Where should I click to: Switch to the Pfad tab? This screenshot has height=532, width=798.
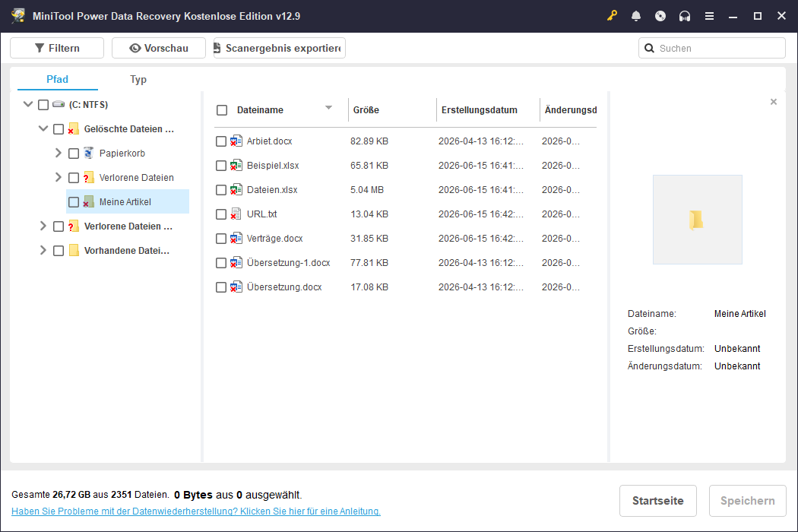[57, 79]
